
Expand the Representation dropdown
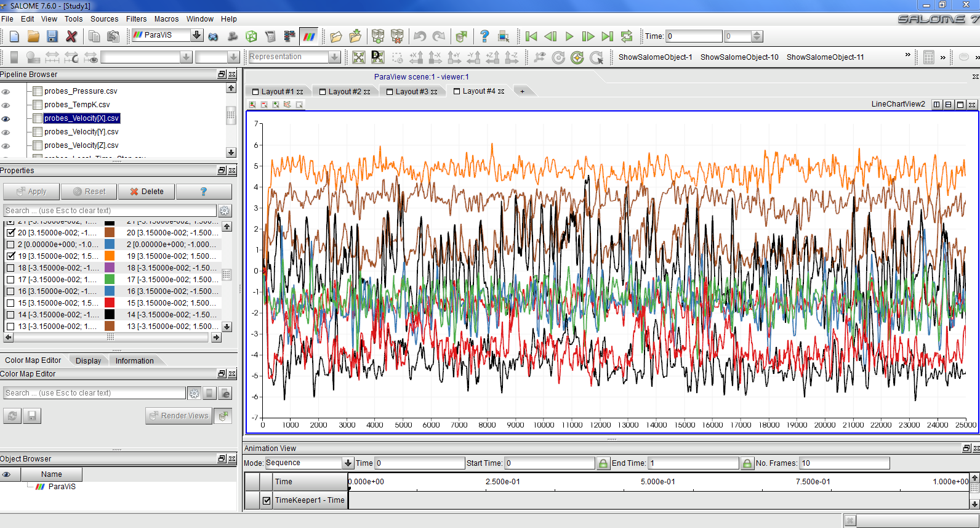point(334,57)
